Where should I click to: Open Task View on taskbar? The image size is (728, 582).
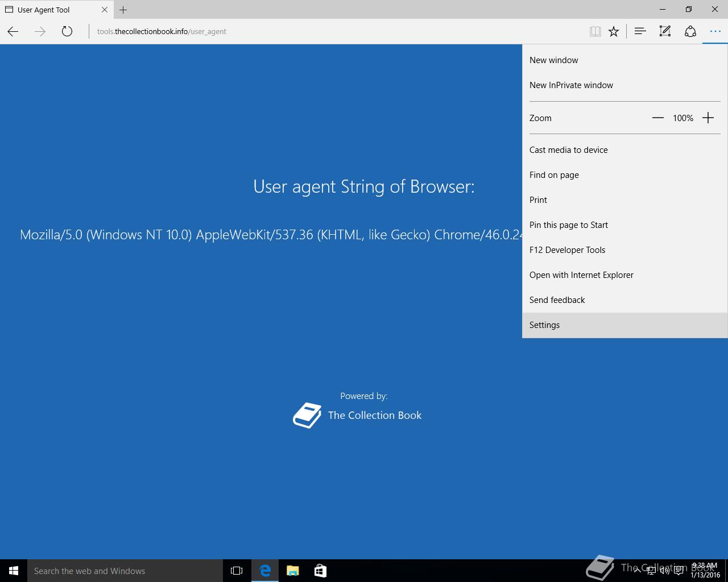click(237, 571)
